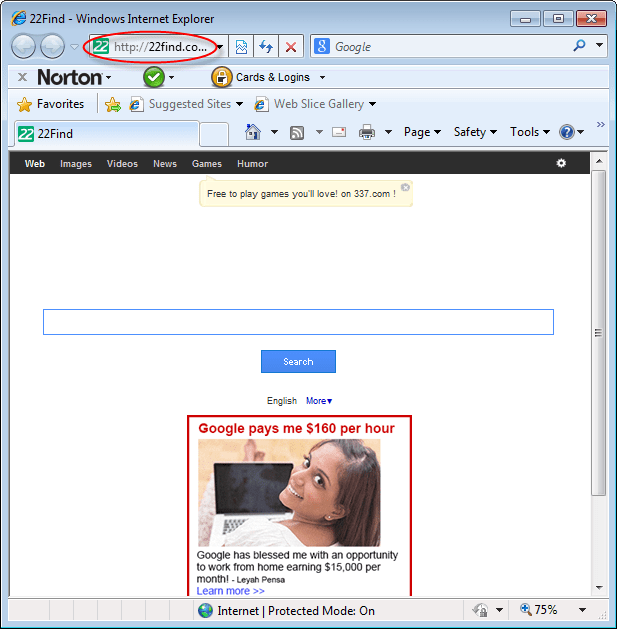617x629 pixels.
Task: Expand the command bar overflow chevron
Action: pos(601,124)
